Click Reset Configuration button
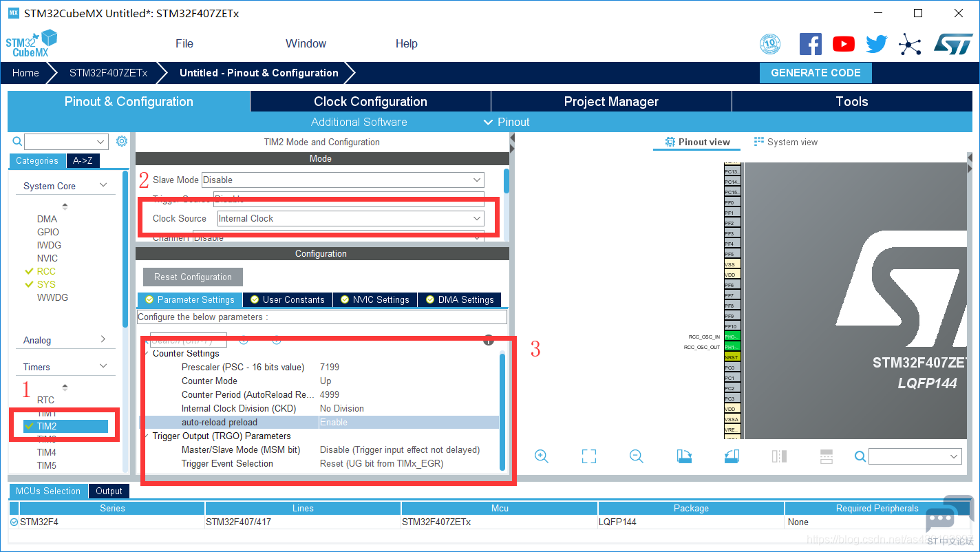980x552 pixels. pos(193,277)
